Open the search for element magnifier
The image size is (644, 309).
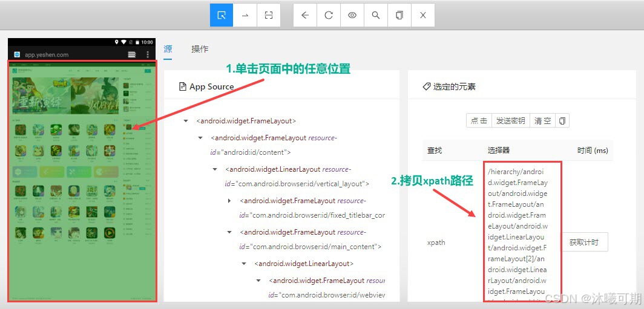[375, 15]
